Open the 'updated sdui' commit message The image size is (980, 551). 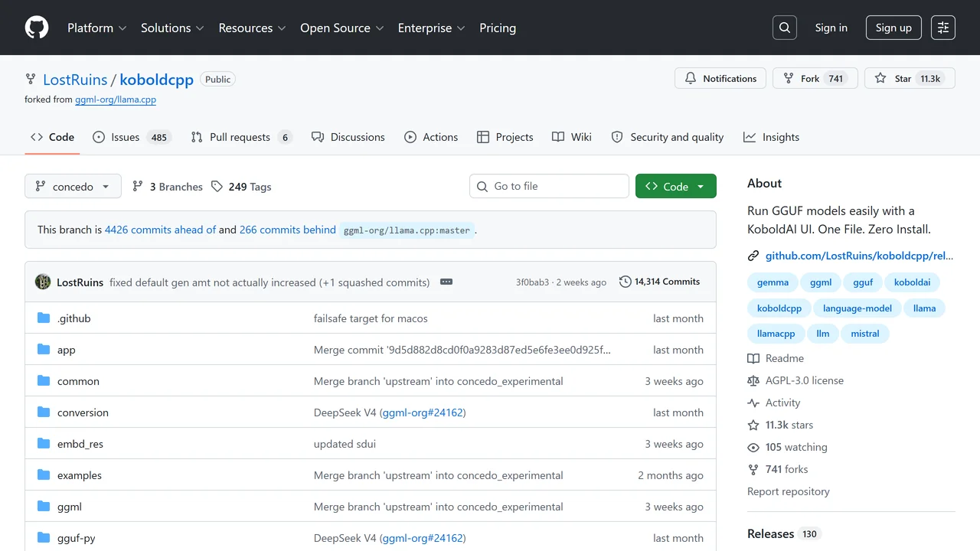(x=345, y=444)
